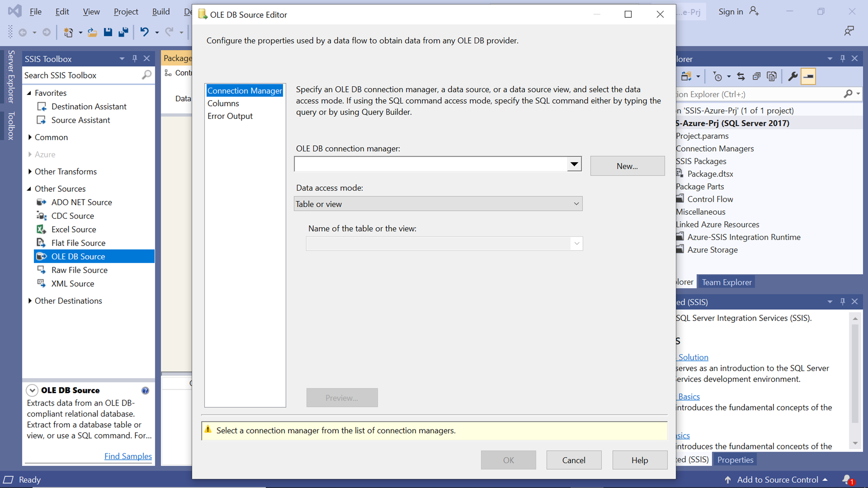Open the OLE DB connection manager dropdown
The height and width of the screenshot is (488, 868).
[574, 164]
